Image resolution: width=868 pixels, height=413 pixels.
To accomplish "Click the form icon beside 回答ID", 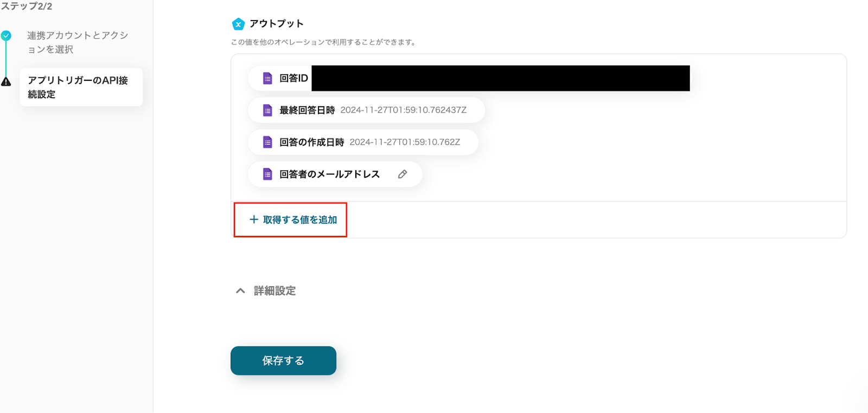I will pos(267,79).
